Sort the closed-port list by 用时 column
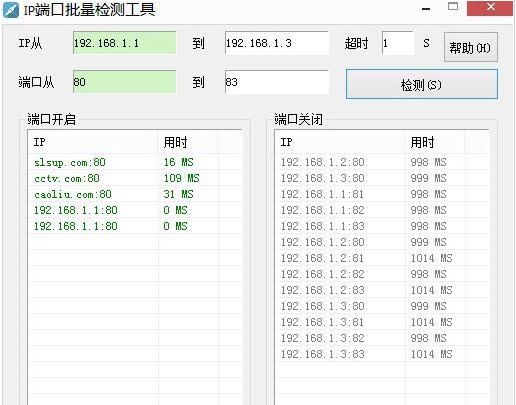This screenshot has width=516, height=405. tap(435, 142)
